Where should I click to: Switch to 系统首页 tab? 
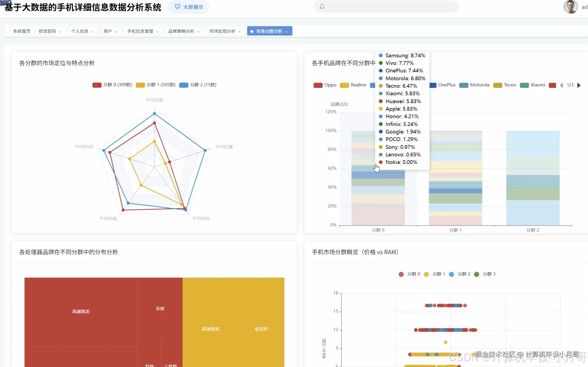(22, 31)
